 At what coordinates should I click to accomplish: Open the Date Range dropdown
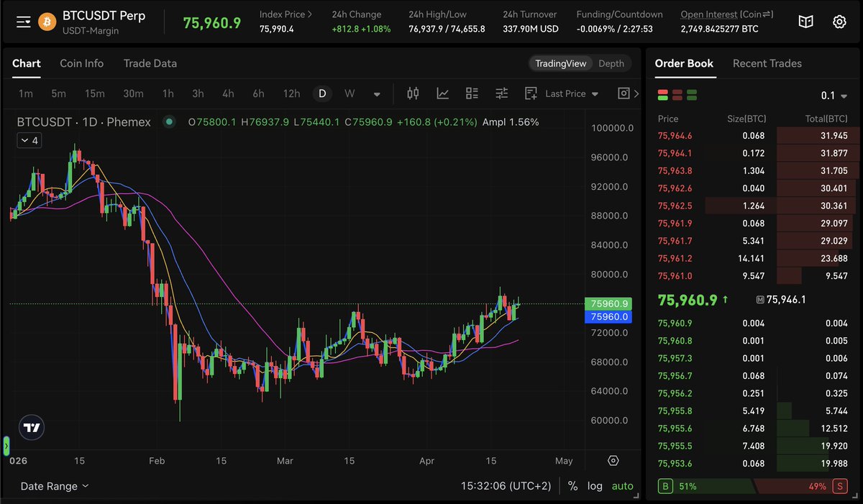click(55, 486)
